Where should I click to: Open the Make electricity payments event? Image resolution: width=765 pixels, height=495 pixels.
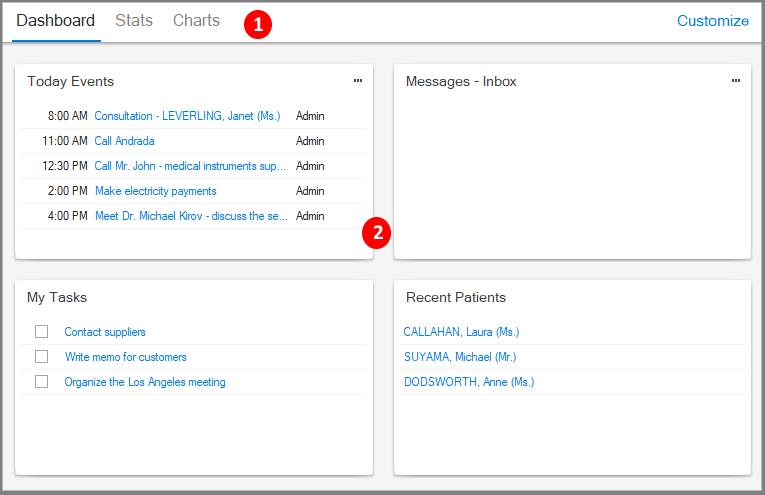pos(155,191)
